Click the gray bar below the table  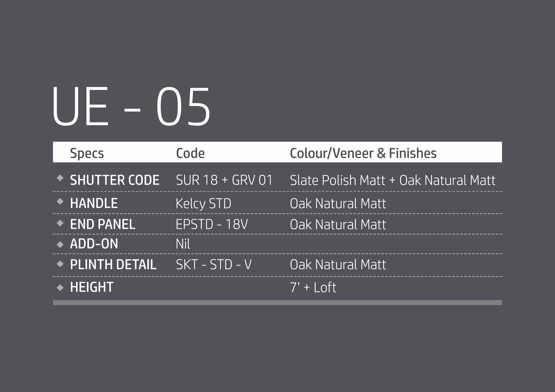click(x=277, y=303)
